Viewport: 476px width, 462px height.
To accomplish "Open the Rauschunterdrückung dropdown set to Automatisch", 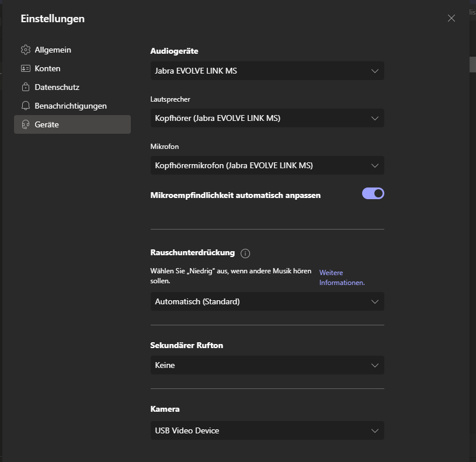I will pos(267,301).
